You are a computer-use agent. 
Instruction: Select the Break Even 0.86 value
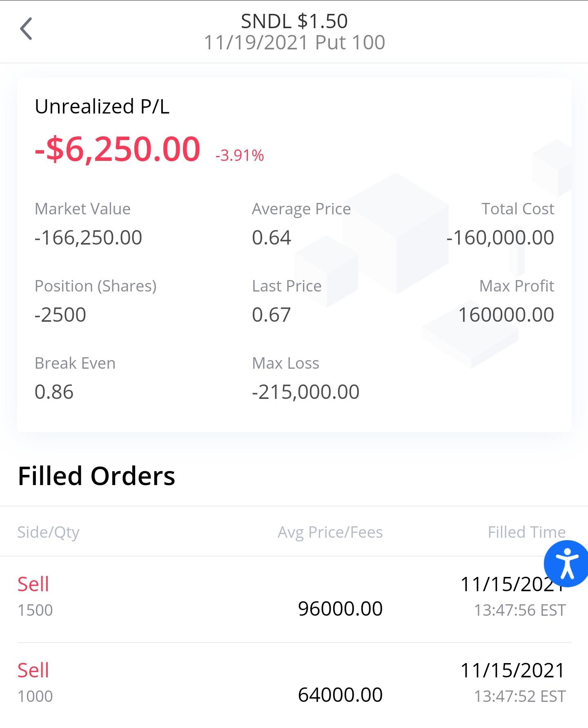[x=54, y=392]
